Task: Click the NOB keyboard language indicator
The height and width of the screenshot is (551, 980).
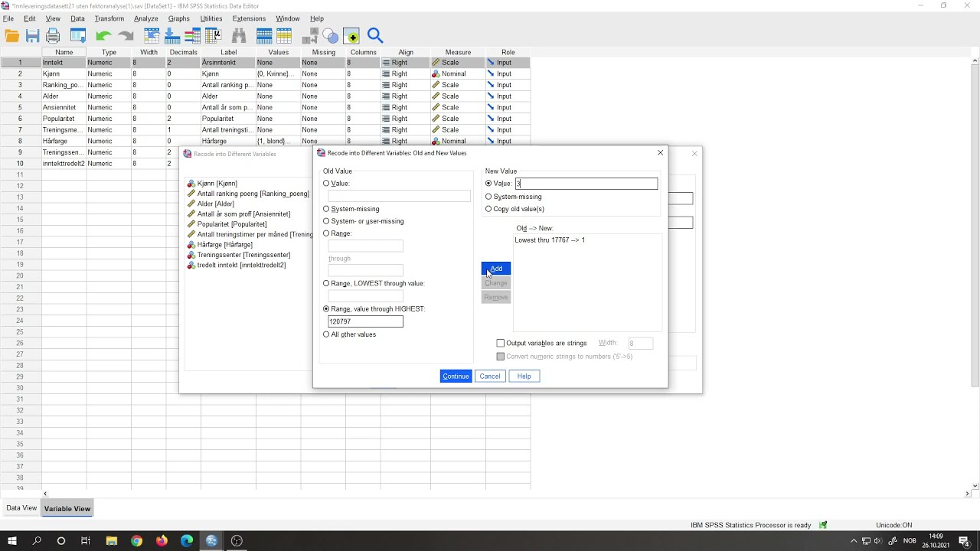Action: click(x=909, y=541)
